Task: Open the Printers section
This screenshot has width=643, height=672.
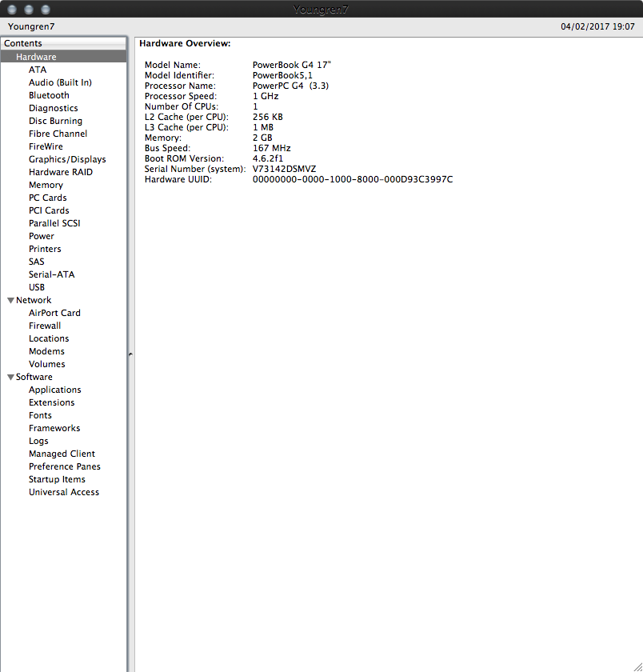Action: click(x=45, y=249)
